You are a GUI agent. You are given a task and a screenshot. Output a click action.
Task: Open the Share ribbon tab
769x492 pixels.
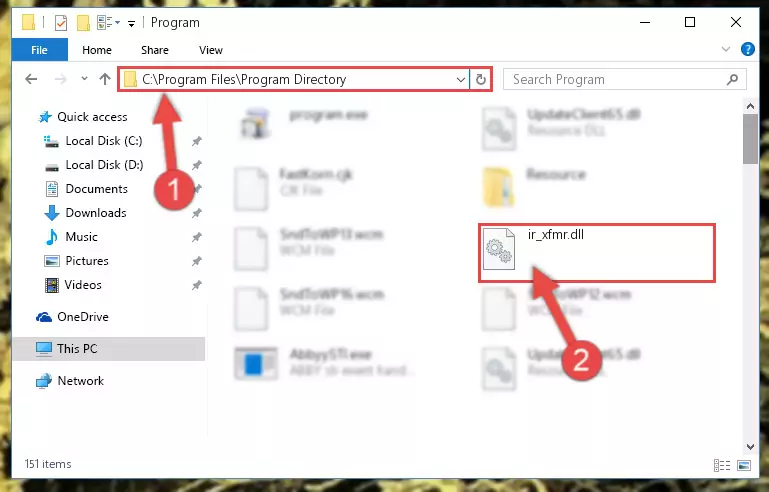[154, 50]
